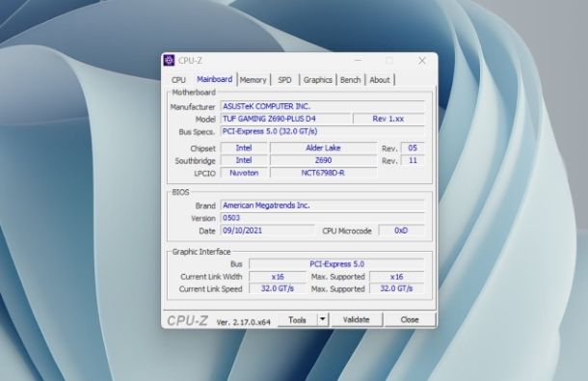
Task: Click the Current Link Speed 32.0 GT/s field
Action: point(278,288)
